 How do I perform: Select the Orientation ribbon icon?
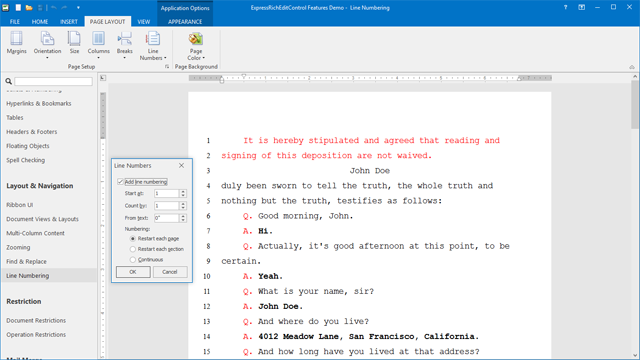[47, 45]
